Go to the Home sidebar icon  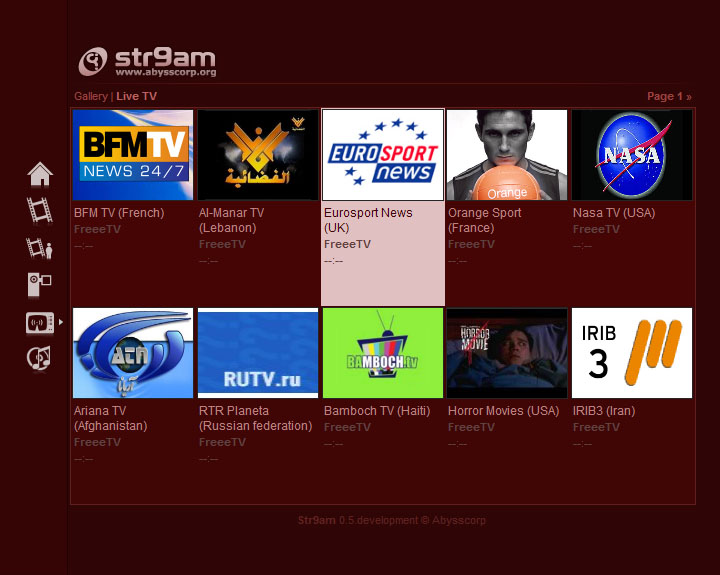coord(40,174)
